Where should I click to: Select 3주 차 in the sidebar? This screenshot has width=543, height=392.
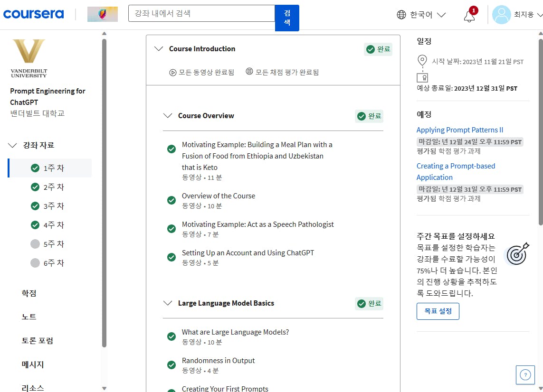click(50, 206)
